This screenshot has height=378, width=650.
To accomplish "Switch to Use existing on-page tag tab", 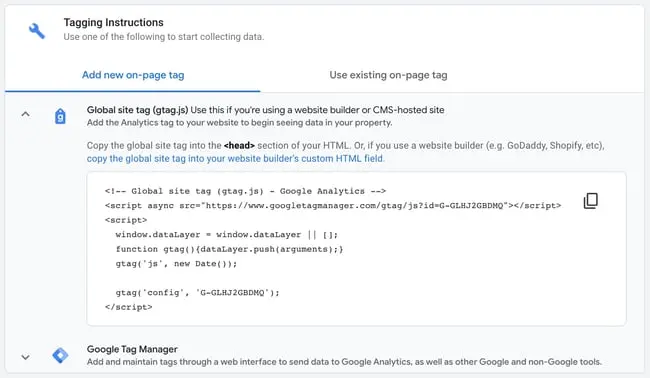I will pyautogui.click(x=388, y=75).
